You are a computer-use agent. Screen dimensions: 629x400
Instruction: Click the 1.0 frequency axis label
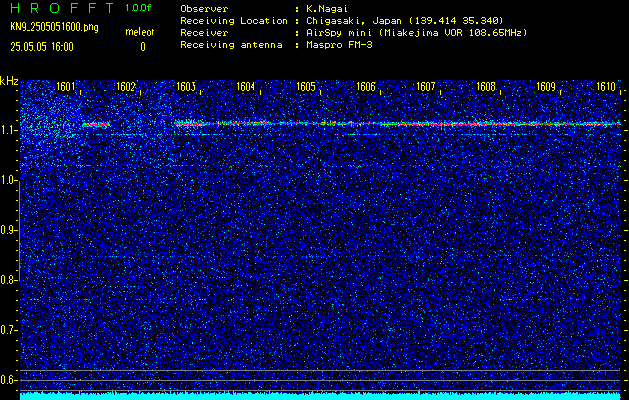click(8, 181)
